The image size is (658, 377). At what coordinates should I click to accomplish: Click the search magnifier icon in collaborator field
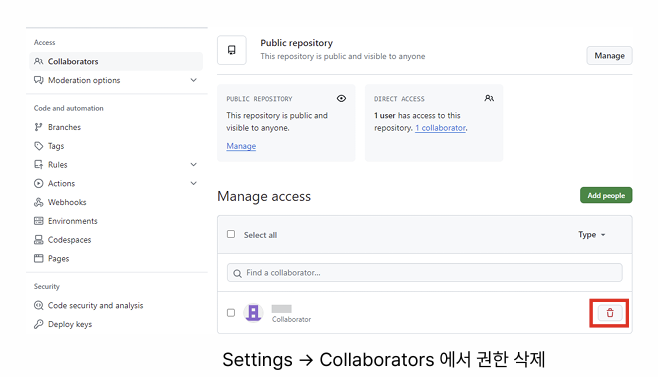(238, 273)
